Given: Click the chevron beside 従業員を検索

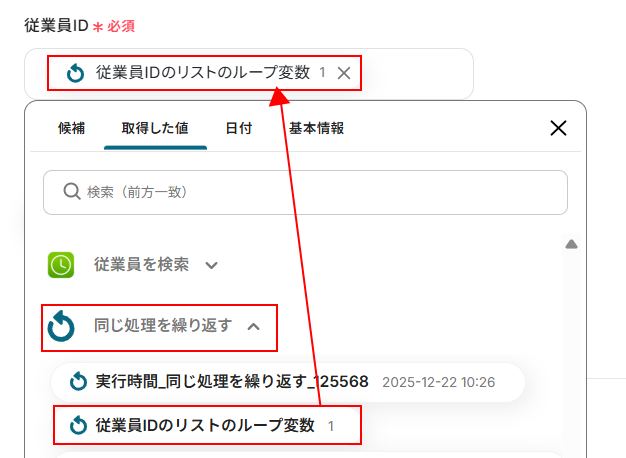Looking at the screenshot, I should click(211, 265).
